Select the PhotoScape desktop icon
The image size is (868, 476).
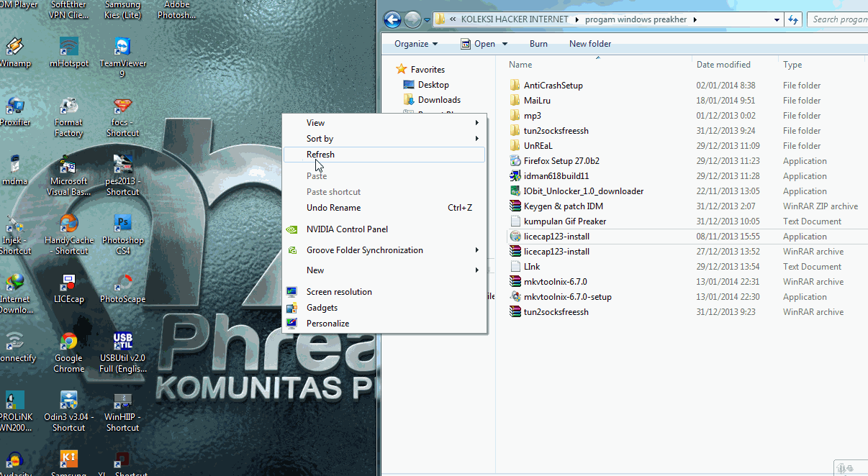point(123,288)
